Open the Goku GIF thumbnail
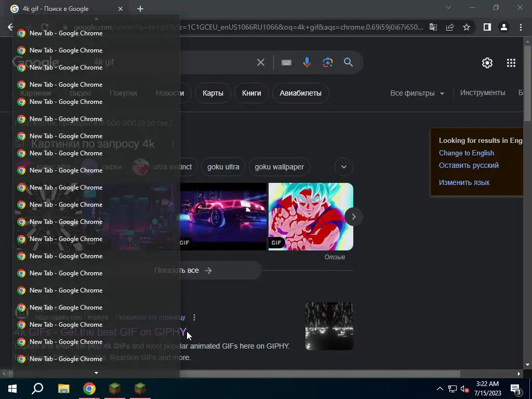 coord(311,217)
